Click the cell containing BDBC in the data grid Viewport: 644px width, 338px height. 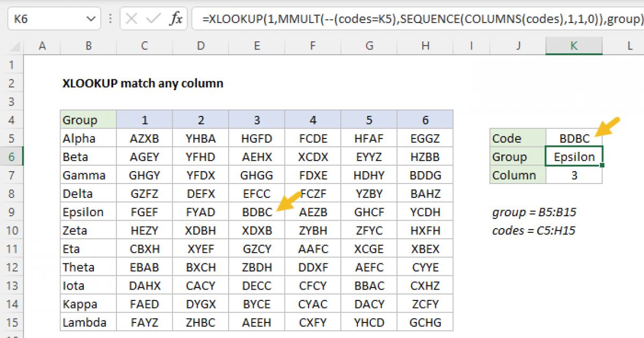tap(257, 211)
